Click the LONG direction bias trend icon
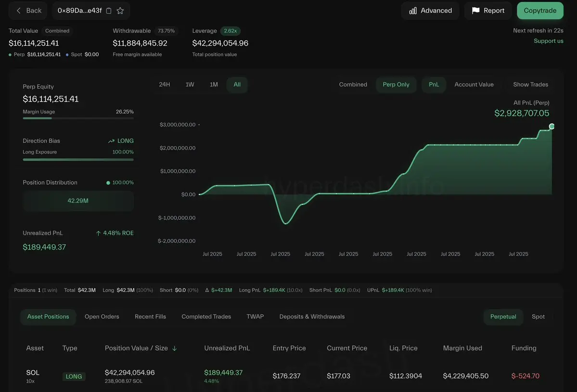Screen dimensions: 577x392 pyautogui.click(x=111, y=141)
